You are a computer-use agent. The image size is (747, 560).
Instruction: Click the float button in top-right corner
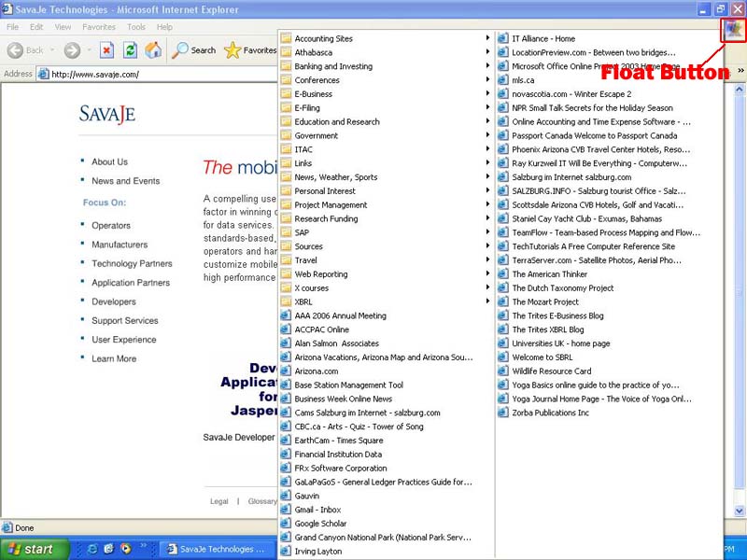pyautogui.click(x=733, y=29)
